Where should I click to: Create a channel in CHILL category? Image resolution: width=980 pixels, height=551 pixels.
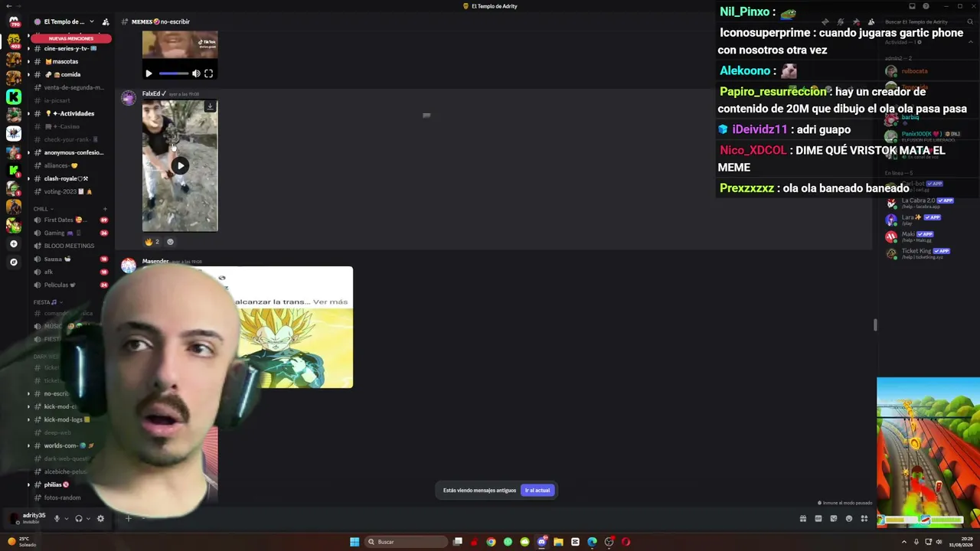tap(105, 209)
